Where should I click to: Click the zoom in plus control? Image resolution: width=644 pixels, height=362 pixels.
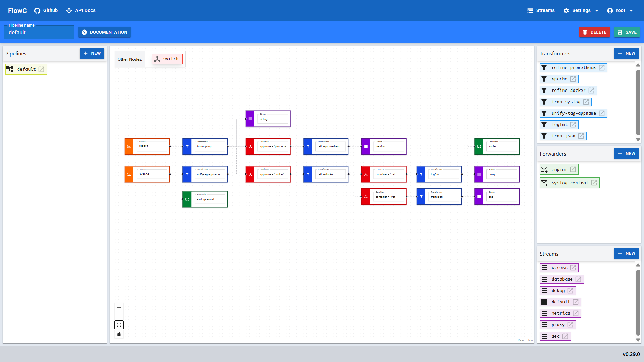click(119, 308)
